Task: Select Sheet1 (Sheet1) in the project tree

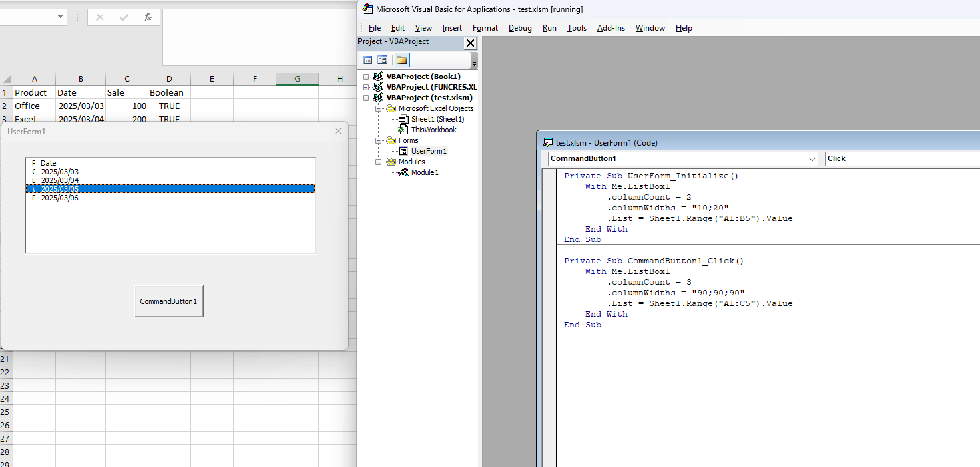Action: point(431,119)
